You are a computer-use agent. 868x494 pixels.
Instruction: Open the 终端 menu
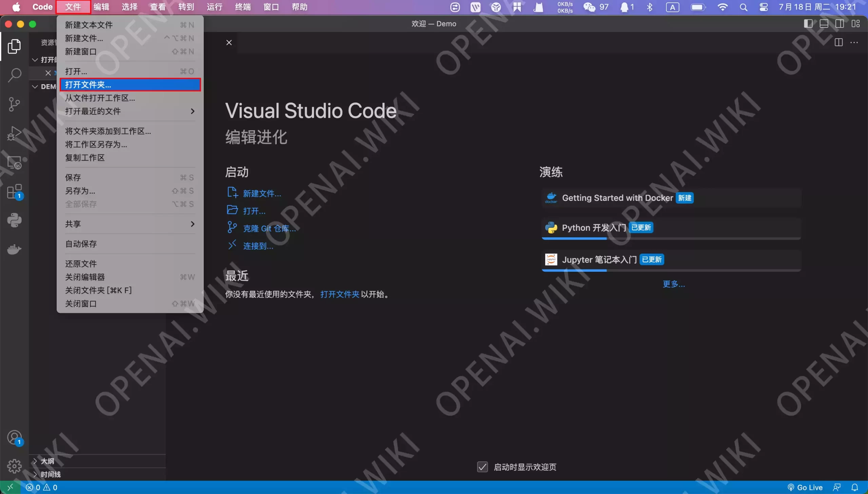(x=242, y=7)
